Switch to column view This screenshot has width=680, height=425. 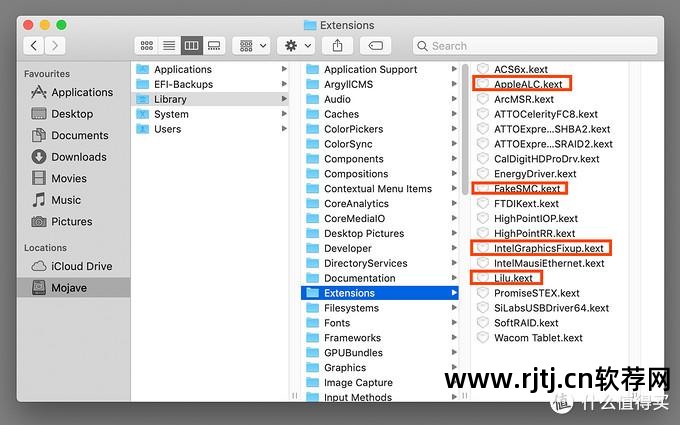tap(192, 46)
